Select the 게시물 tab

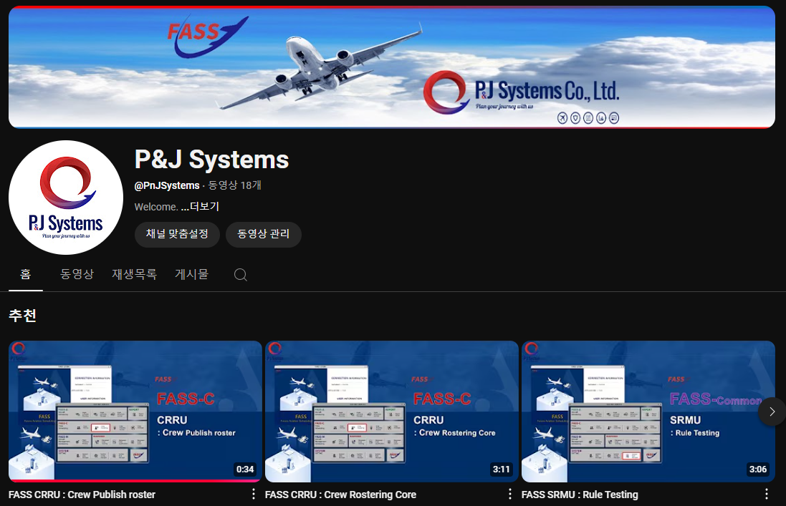coord(192,274)
